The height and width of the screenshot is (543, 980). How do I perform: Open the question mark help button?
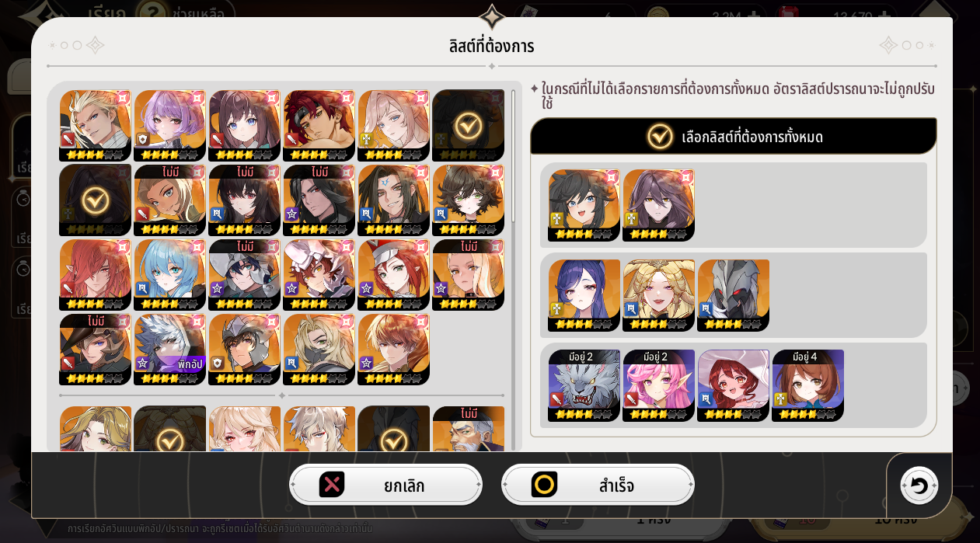(x=153, y=13)
